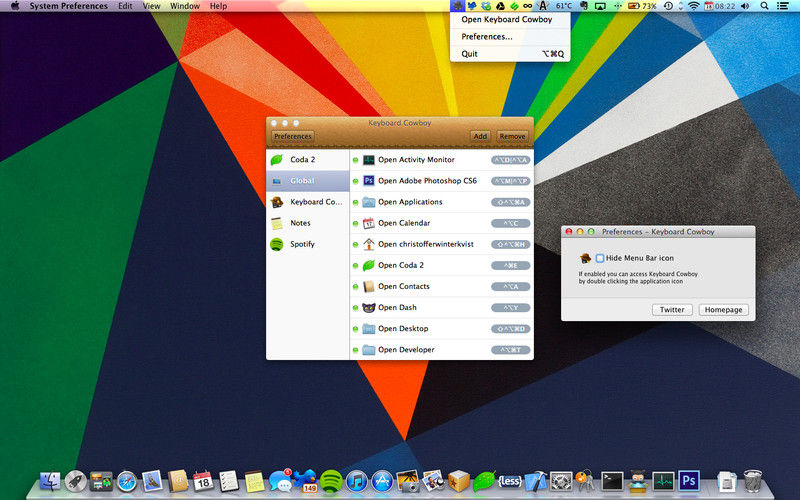
Task: Open the {less} app in the Dock
Action: click(x=510, y=481)
